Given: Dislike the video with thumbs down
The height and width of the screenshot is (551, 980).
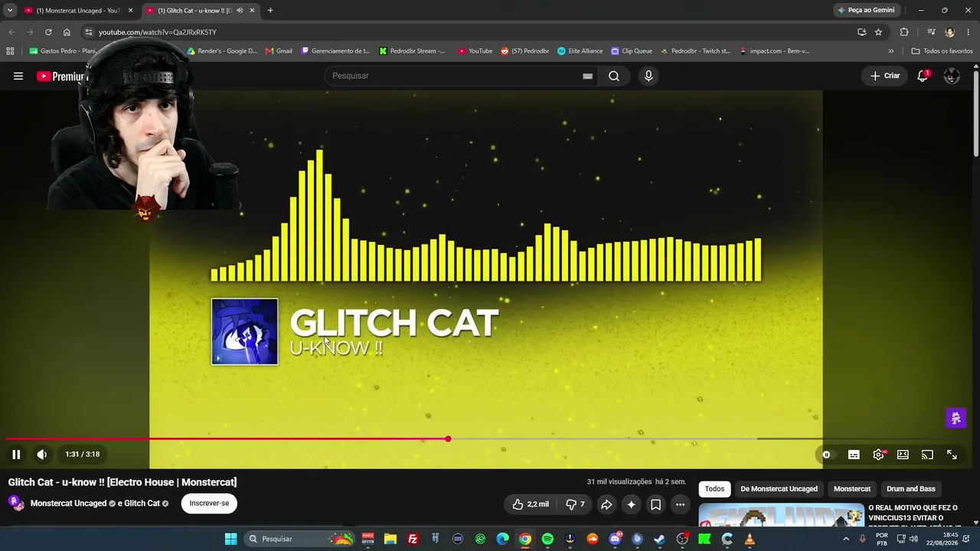Looking at the screenshot, I should 575,504.
